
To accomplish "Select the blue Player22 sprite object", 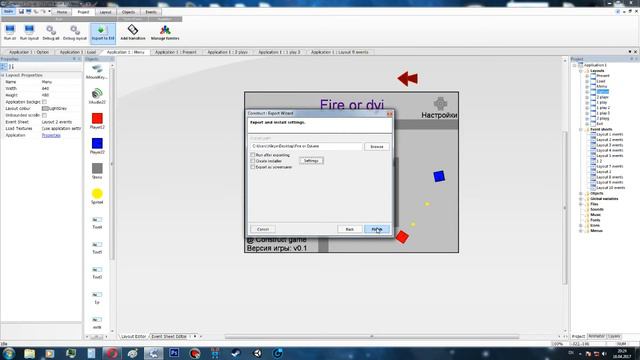I will click(x=97, y=143).
